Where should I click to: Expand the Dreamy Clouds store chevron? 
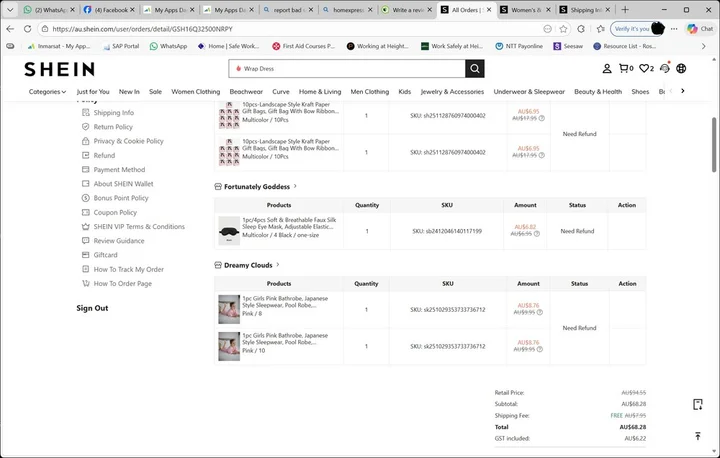point(278,265)
